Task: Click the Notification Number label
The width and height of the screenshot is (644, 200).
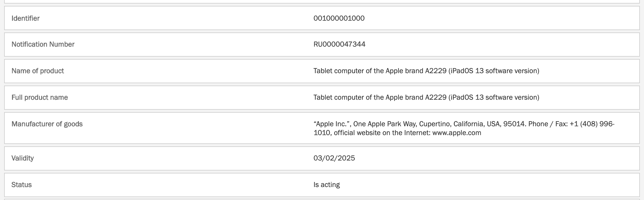Action: point(43,44)
